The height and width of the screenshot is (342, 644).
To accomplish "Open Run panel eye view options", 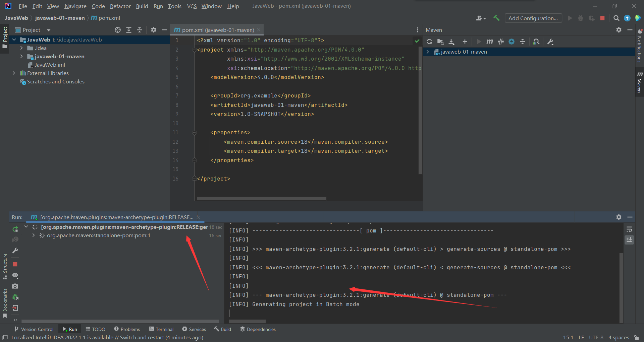I will [15, 275].
